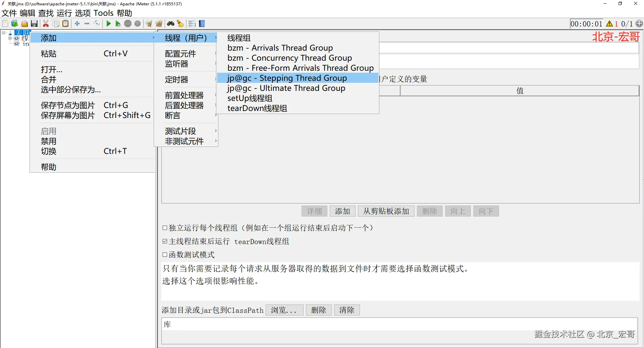Screen dimensions: 644x348
Task: Start the test with the green play icon
Action: (108, 23)
